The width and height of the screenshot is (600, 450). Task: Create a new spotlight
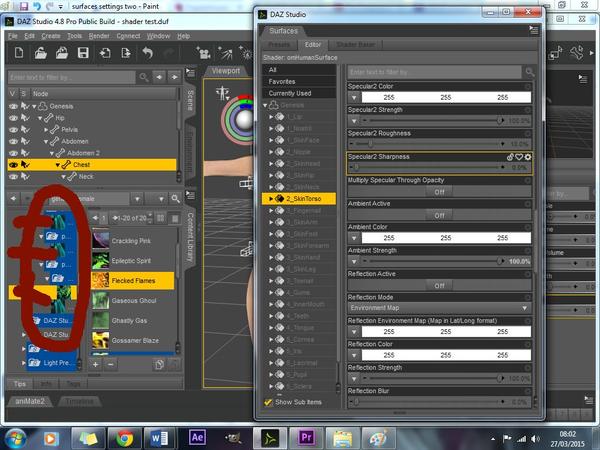pos(225,53)
